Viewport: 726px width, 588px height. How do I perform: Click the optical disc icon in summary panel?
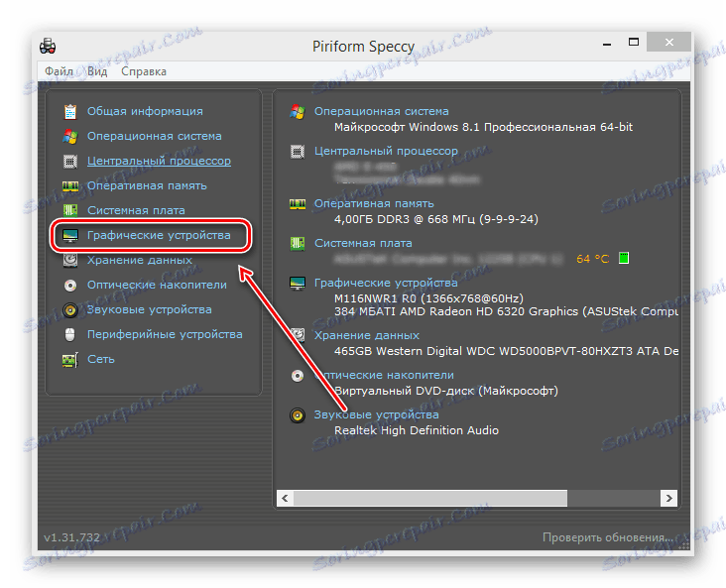point(298,376)
